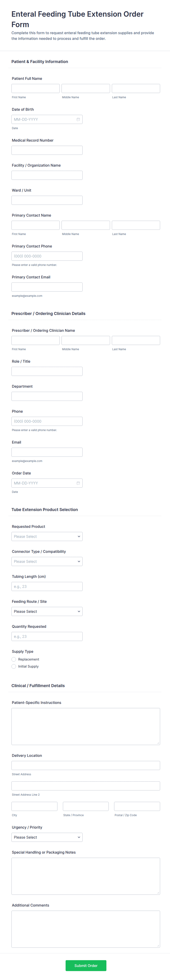
Task: Expand the Urgency / Priority dropdown
Action: [47, 837]
